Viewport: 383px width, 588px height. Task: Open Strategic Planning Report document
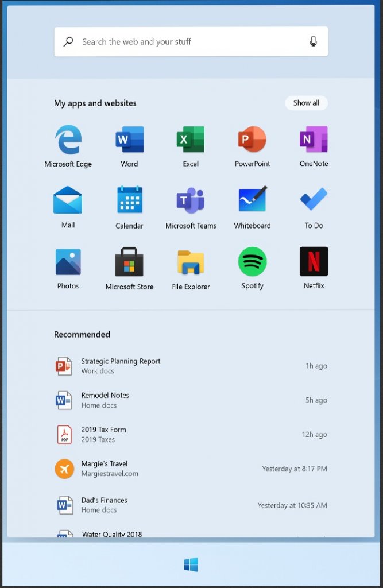pyautogui.click(x=121, y=361)
